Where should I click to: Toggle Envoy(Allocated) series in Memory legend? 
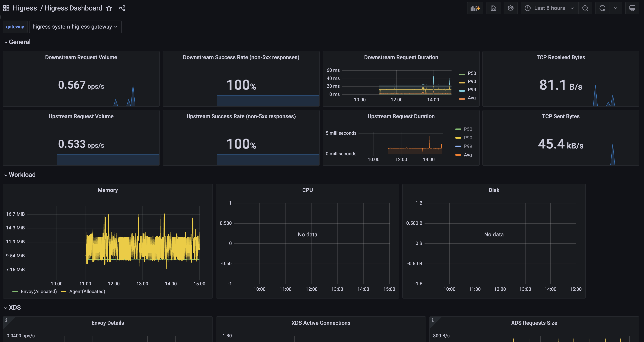coord(38,292)
